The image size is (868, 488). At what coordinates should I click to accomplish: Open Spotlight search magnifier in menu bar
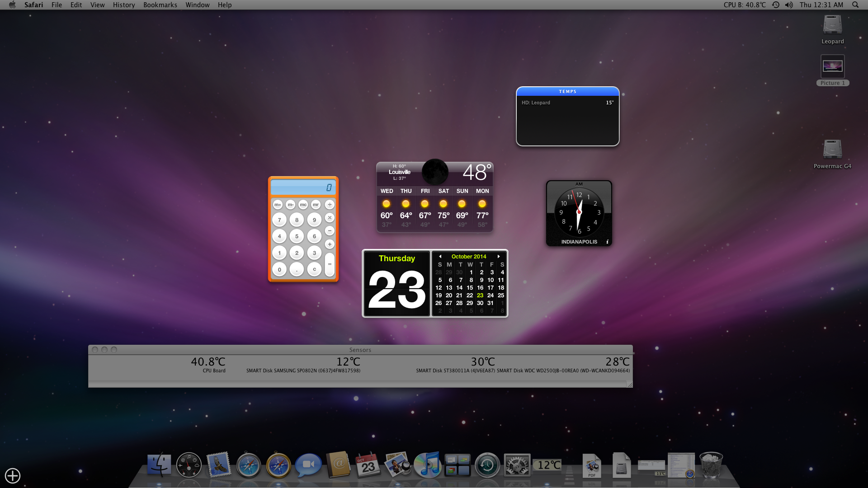(855, 5)
